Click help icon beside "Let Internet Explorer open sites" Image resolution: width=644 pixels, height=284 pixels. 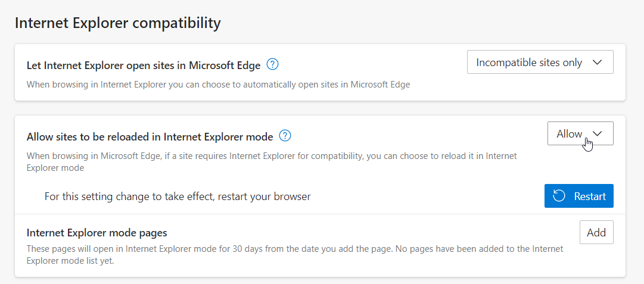[273, 64]
